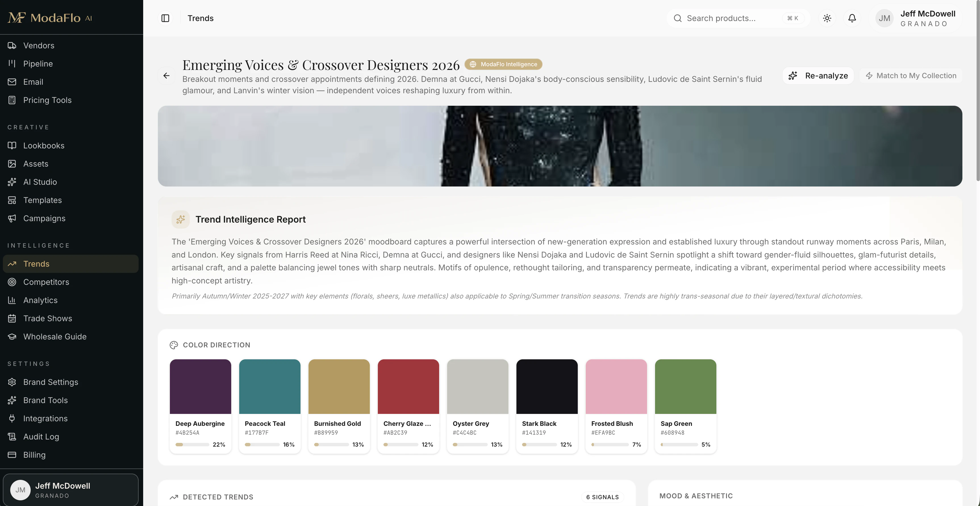
Task: Open the Pricing Tools calculator icon
Action: pos(12,100)
